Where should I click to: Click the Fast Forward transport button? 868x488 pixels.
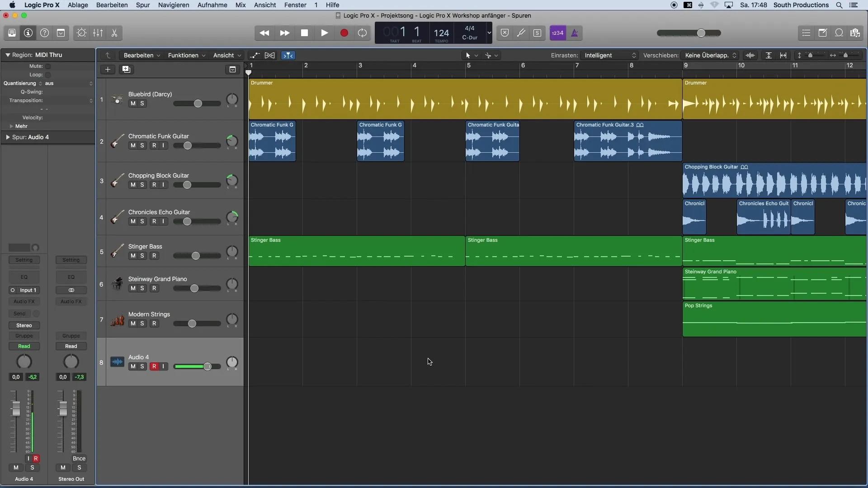pyautogui.click(x=285, y=33)
